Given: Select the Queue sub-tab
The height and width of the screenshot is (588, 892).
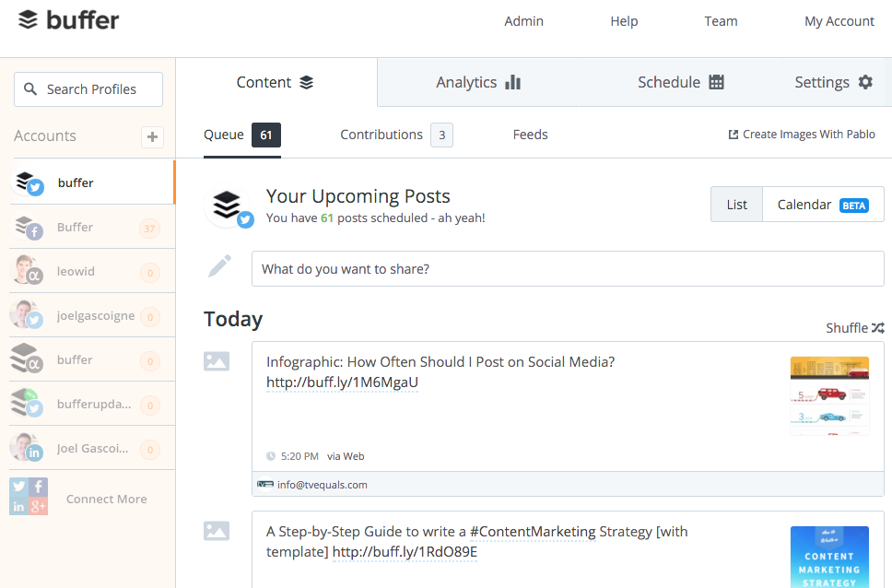Looking at the screenshot, I should [241, 135].
